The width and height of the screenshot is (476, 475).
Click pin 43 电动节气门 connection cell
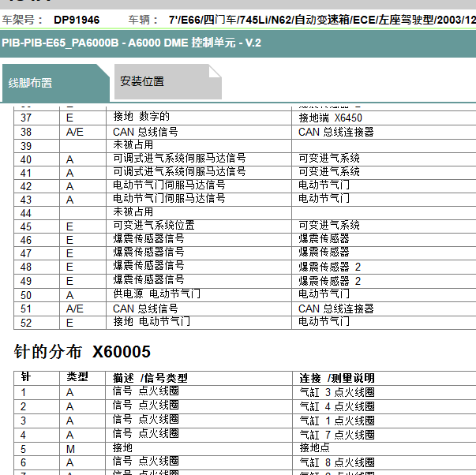coord(324,198)
